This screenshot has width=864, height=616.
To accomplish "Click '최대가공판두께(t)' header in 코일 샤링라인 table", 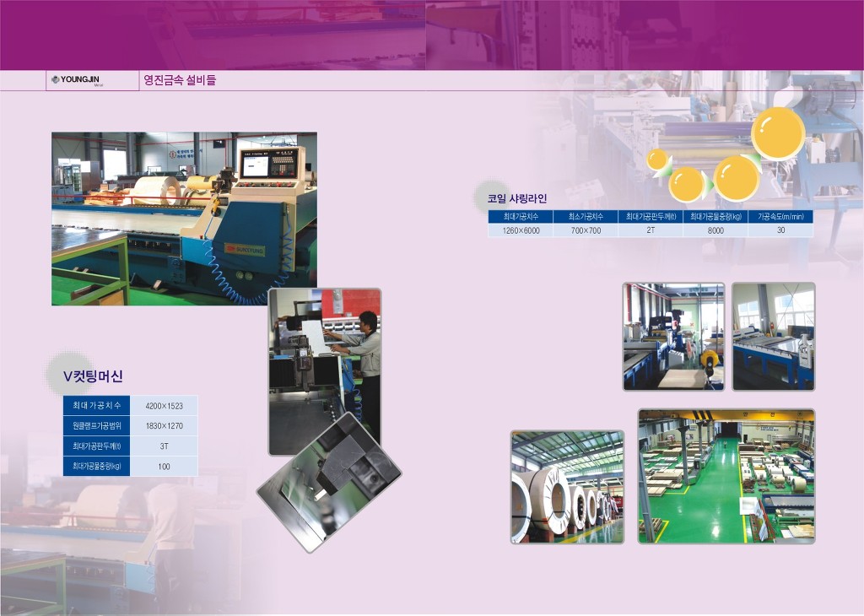I will [x=651, y=217].
